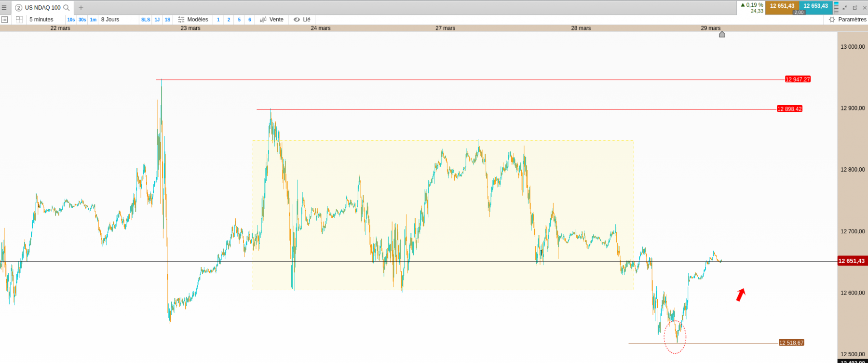Load template number 6
The image size is (868, 363).
coord(250,20)
